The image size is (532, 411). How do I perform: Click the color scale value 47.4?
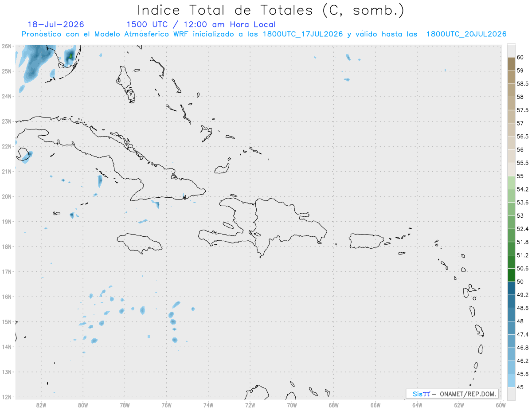click(522, 334)
